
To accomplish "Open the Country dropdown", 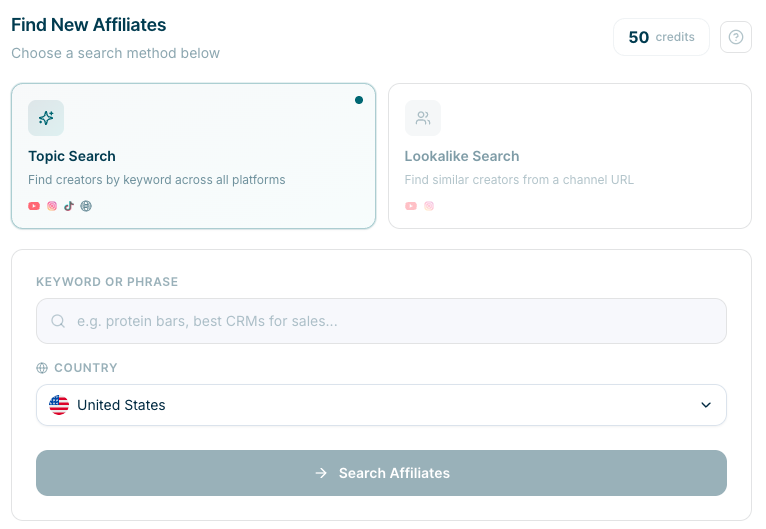I will tap(380, 405).
